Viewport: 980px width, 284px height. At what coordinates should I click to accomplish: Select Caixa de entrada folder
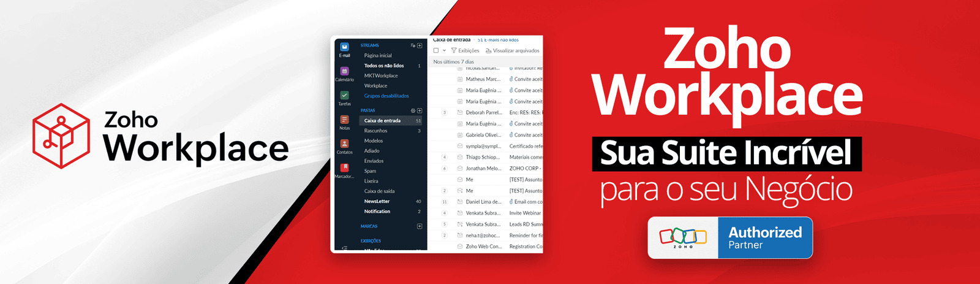pyautogui.click(x=391, y=121)
